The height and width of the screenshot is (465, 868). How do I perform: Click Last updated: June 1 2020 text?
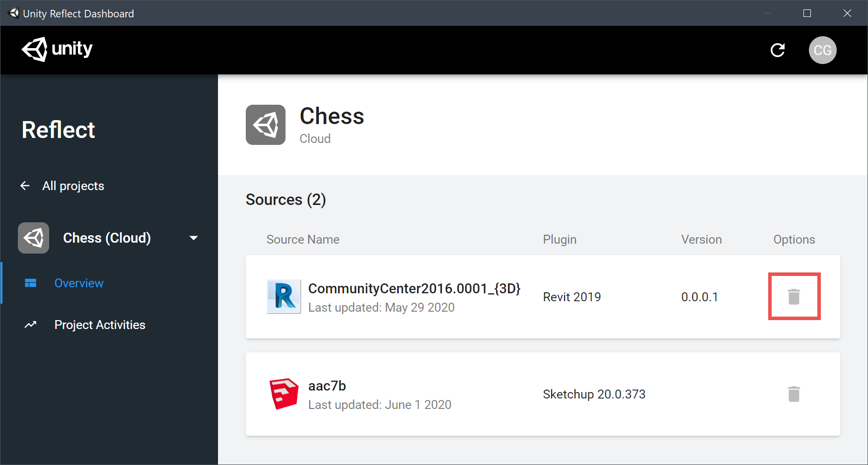(x=380, y=405)
